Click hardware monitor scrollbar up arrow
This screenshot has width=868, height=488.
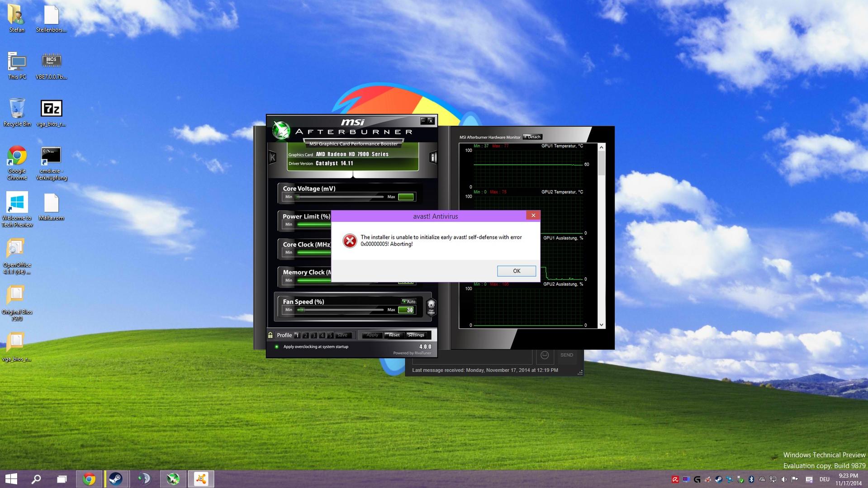601,147
